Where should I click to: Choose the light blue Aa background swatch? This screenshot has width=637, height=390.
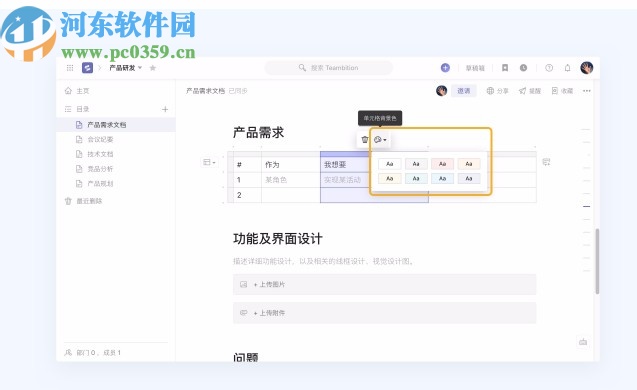pos(442,178)
